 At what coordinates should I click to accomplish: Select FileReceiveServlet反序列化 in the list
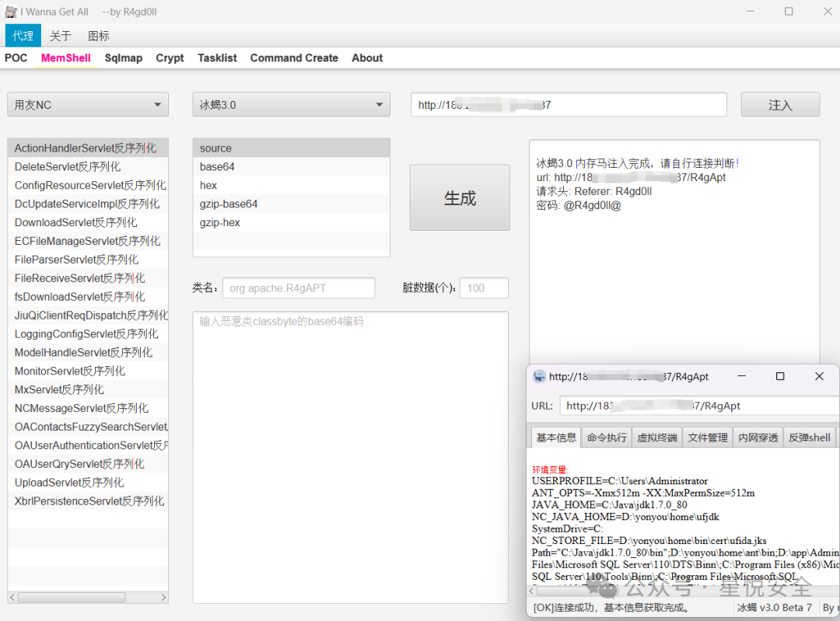tap(88, 277)
